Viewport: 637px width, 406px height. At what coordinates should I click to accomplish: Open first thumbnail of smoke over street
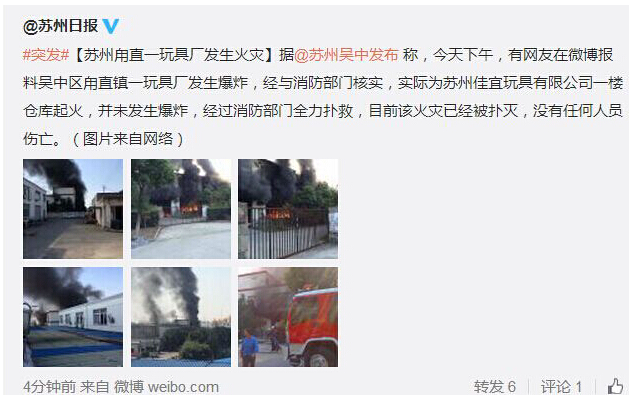click(73, 209)
